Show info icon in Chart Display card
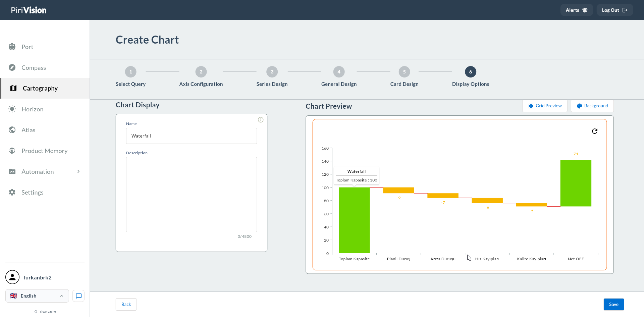Viewport: 644px width, 317px height. click(261, 120)
